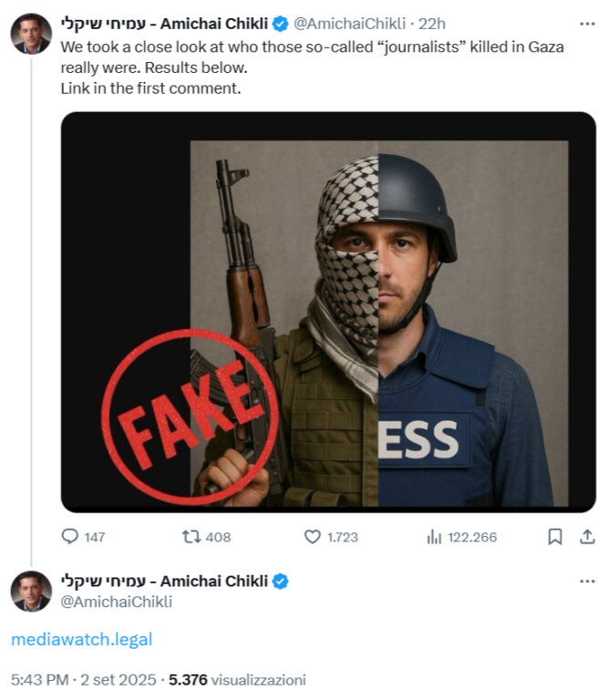Like the post with the heart icon
Image resolution: width=607 pixels, height=700 pixels.
click(x=313, y=536)
